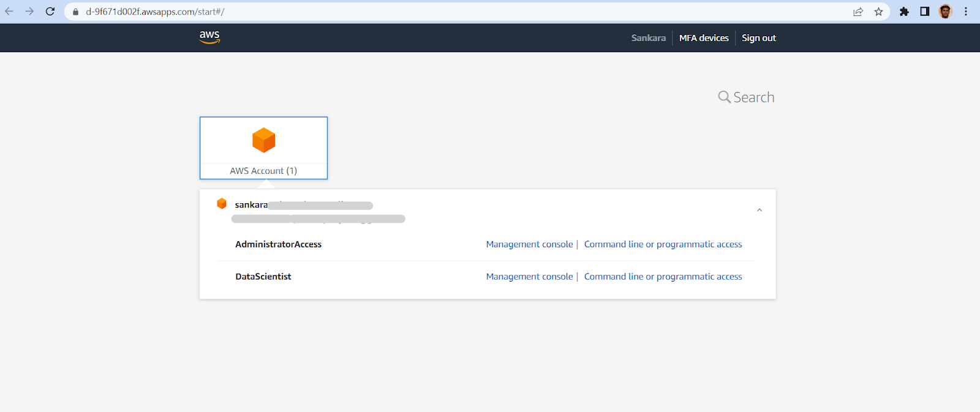Click the small cube beside sankara account
Viewport: 980px width, 412px height.
[x=222, y=204]
